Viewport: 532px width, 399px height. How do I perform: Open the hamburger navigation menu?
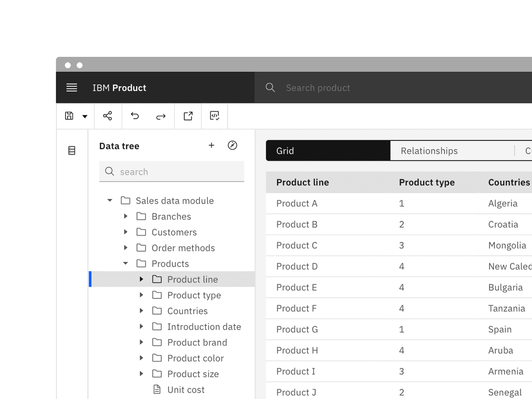tap(72, 88)
